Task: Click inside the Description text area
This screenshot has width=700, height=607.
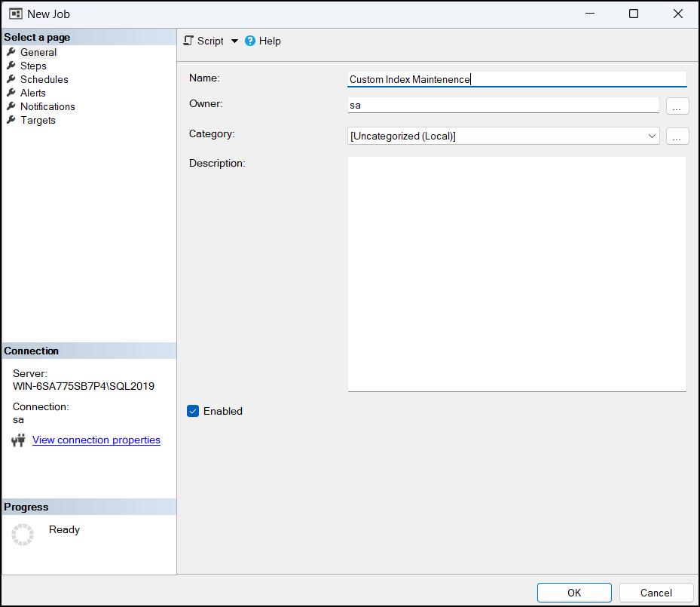Action: [x=517, y=274]
